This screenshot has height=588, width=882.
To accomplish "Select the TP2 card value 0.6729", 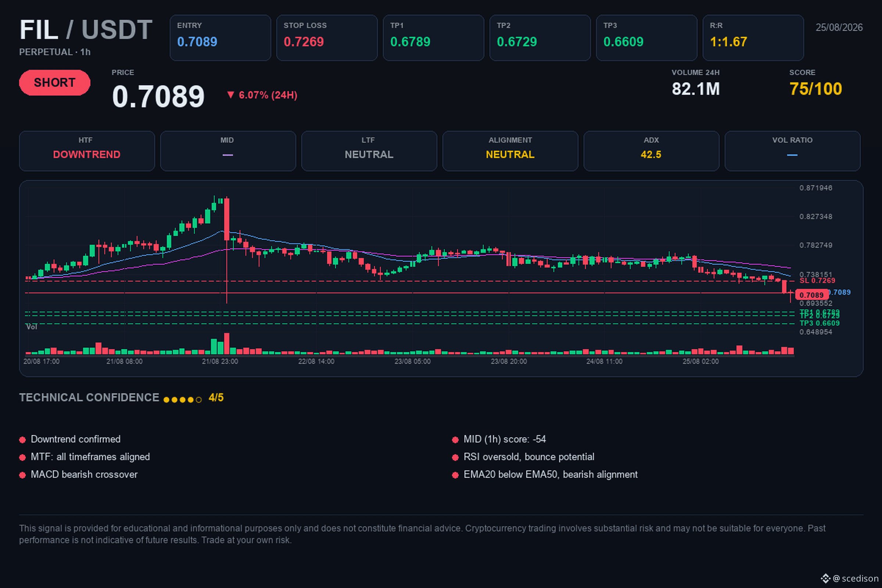I will point(517,42).
